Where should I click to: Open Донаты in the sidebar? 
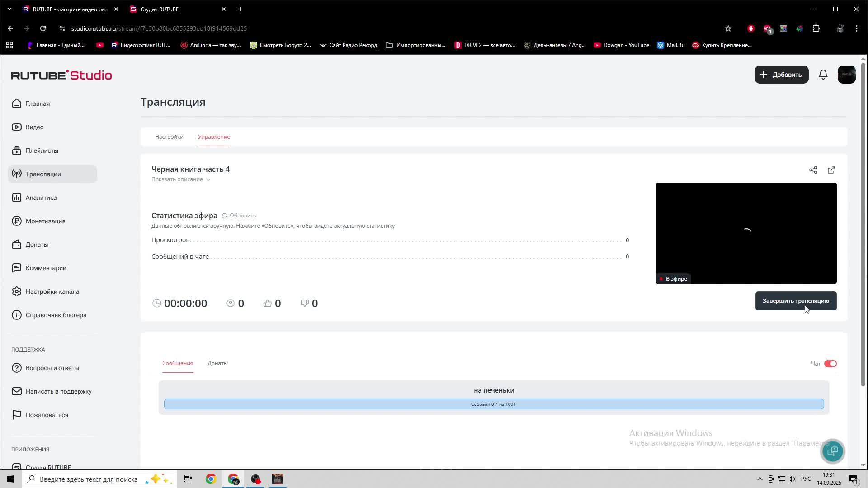click(37, 244)
